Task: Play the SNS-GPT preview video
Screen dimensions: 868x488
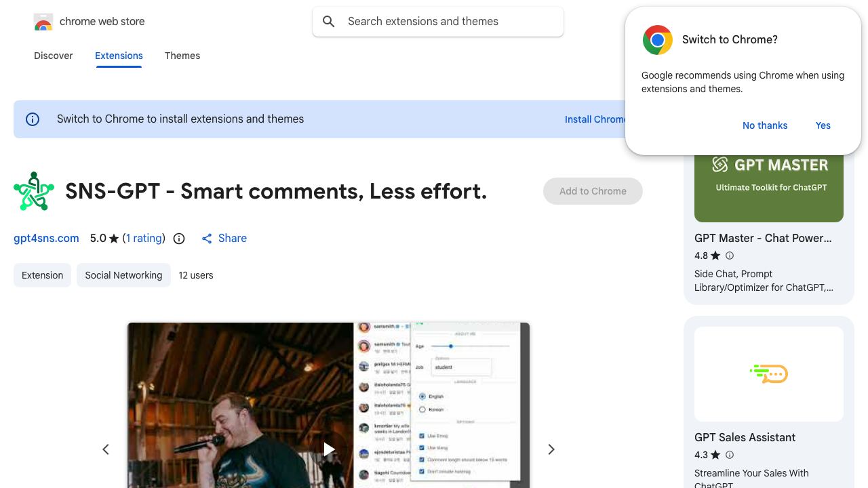Action: [x=329, y=449]
